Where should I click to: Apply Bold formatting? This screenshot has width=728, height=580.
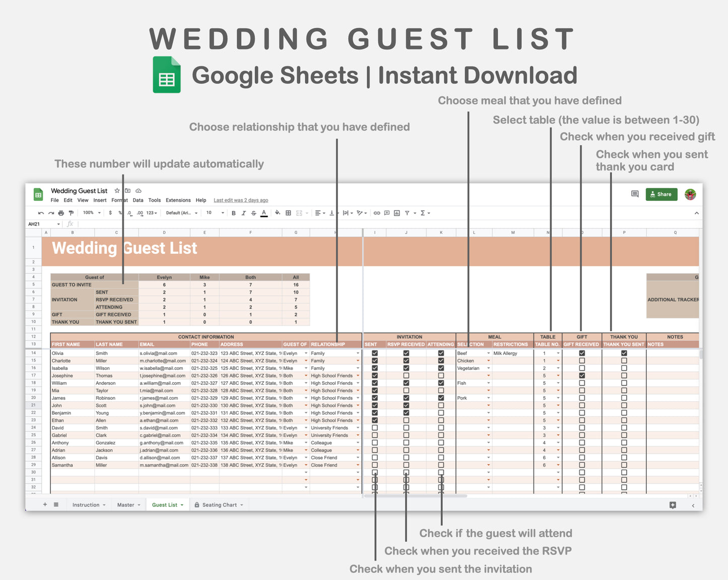click(233, 212)
